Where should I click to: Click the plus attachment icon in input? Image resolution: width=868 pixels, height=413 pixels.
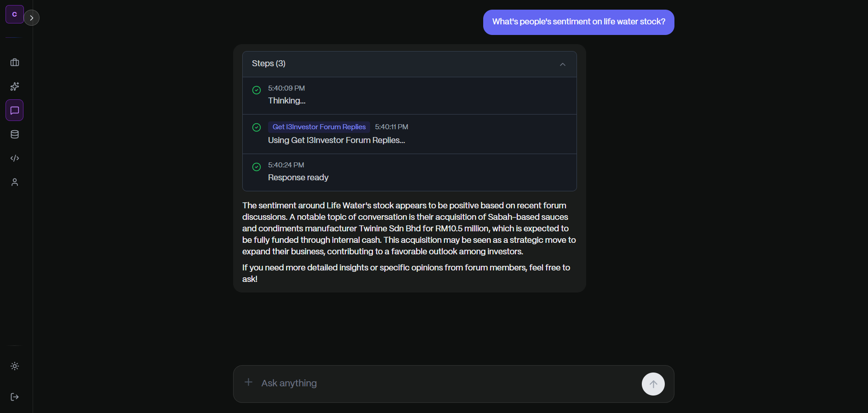pos(248,382)
